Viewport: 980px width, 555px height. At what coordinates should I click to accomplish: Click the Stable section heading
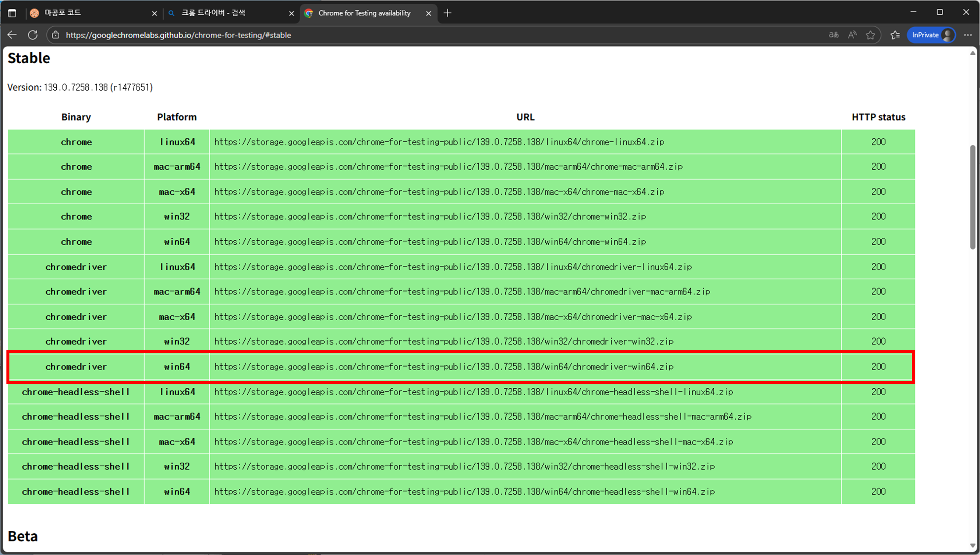29,58
